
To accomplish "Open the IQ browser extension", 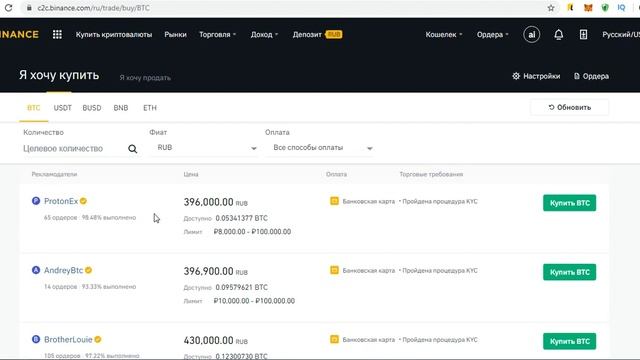I will (x=622, y=8).
